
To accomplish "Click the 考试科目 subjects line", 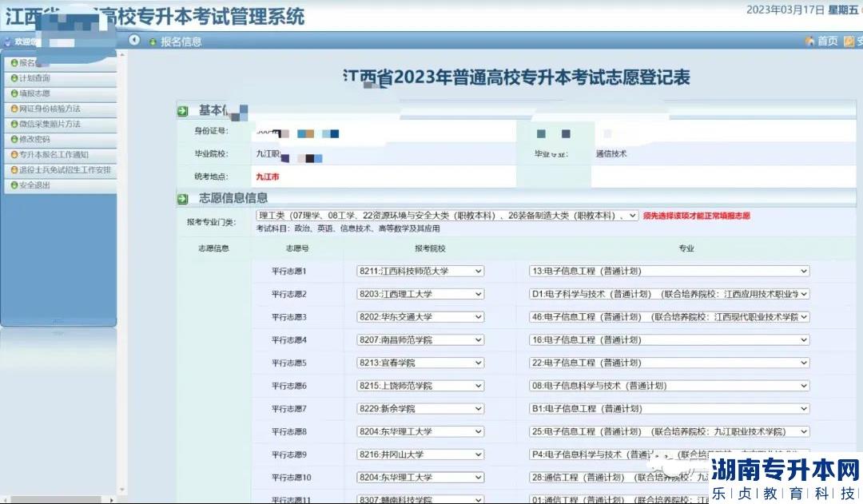I will 348,228.
